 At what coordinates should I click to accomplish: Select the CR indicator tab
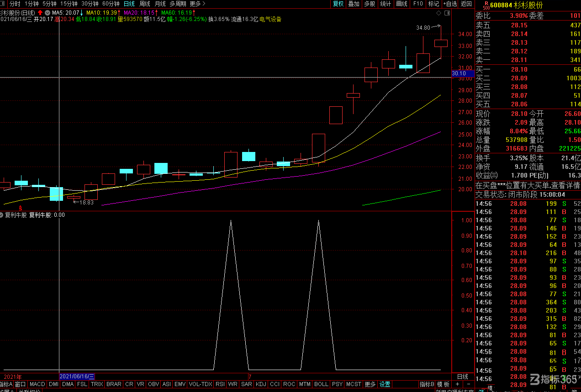[129, 384]
